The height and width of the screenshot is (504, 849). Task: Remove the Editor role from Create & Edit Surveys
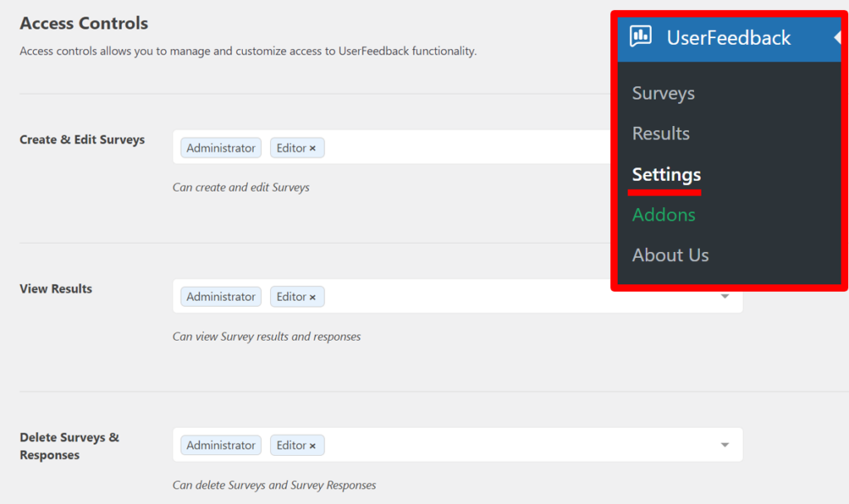pos(313,148)
